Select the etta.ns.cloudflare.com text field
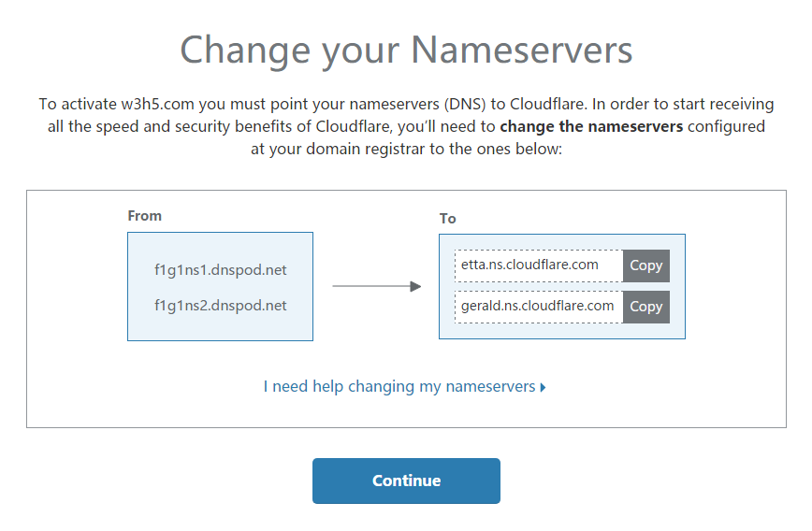Image resolution: width=812 pixels, height=531 pixels. tap(539, 265)
